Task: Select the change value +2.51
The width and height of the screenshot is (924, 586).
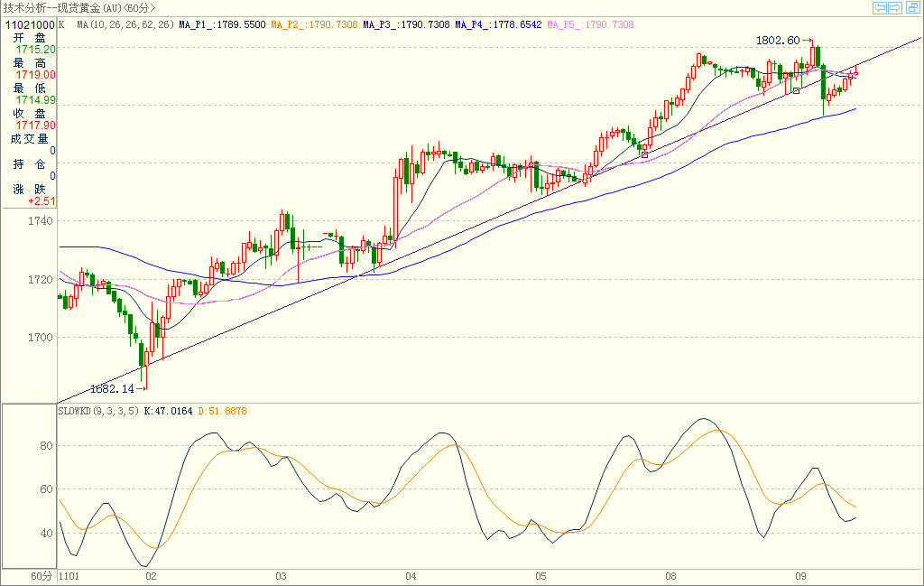Action: click(x=42, y=201)
